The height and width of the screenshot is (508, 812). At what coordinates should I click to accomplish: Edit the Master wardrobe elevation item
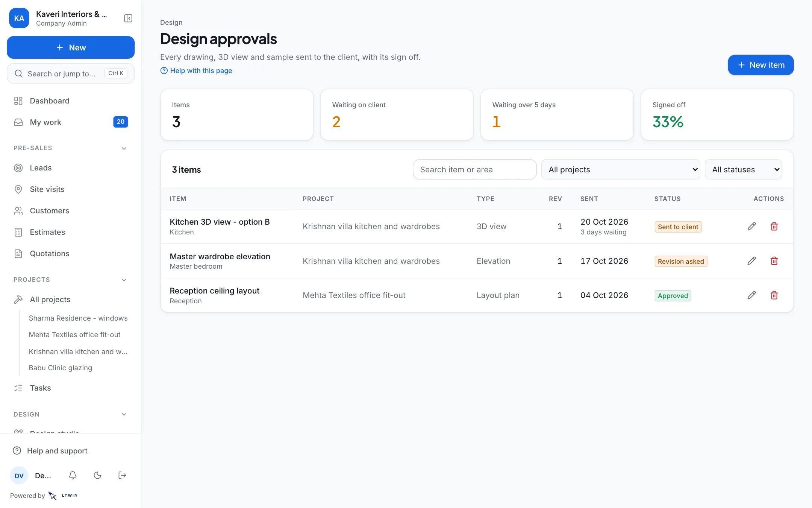[751, 261]
